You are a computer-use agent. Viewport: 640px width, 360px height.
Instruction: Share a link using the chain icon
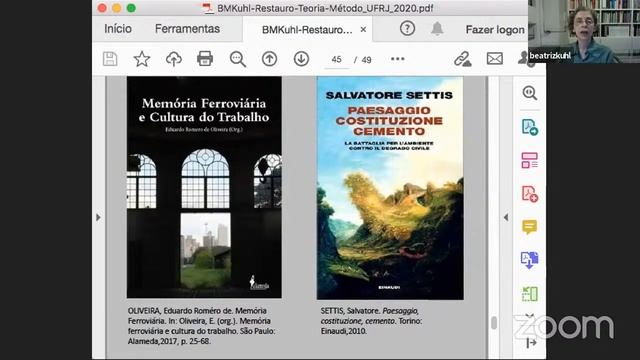[x=462, y=59]
